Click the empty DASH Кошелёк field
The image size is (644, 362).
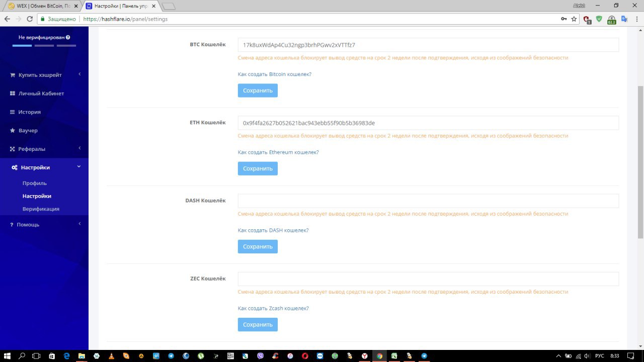click(x=428, y=201)
